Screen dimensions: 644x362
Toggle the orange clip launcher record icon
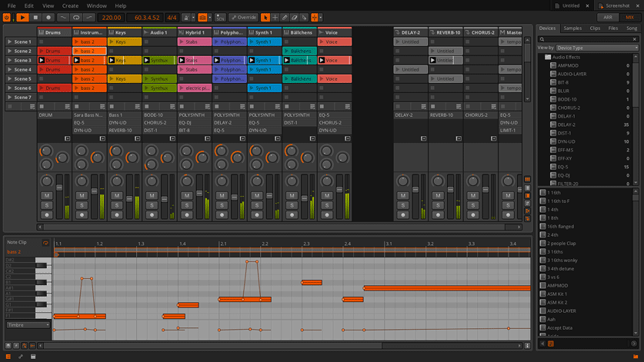tap(202, 18)
